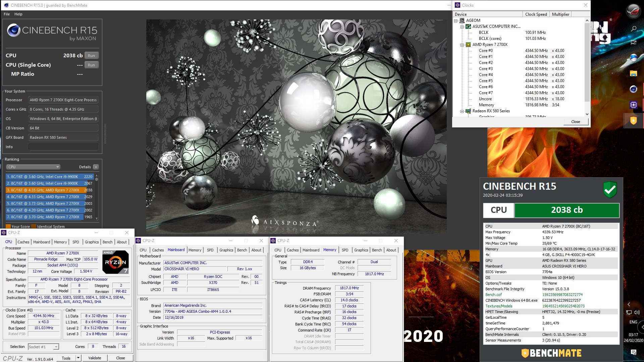Image resolution: width=644 pixels, height=362 pixels.
Task: Click the Textures/Models link in BenchMate
Action: click(x=499, y=306)
